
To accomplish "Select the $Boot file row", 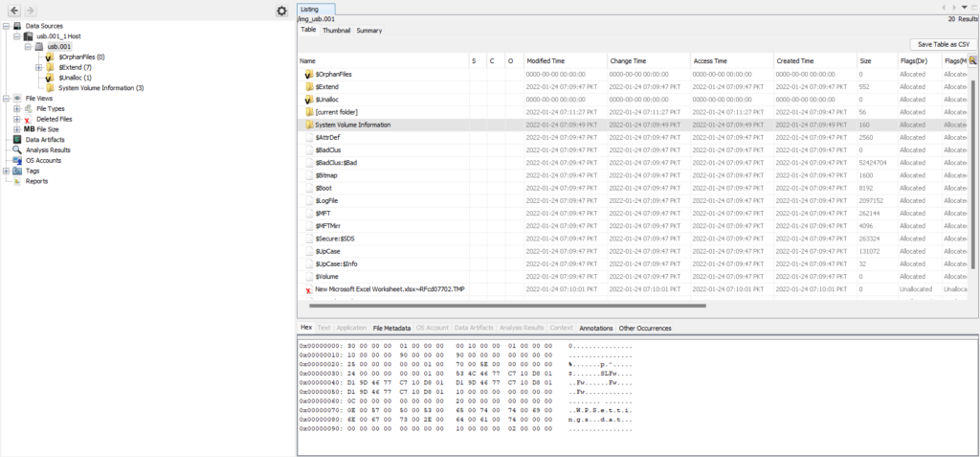I will coord(634,188).
